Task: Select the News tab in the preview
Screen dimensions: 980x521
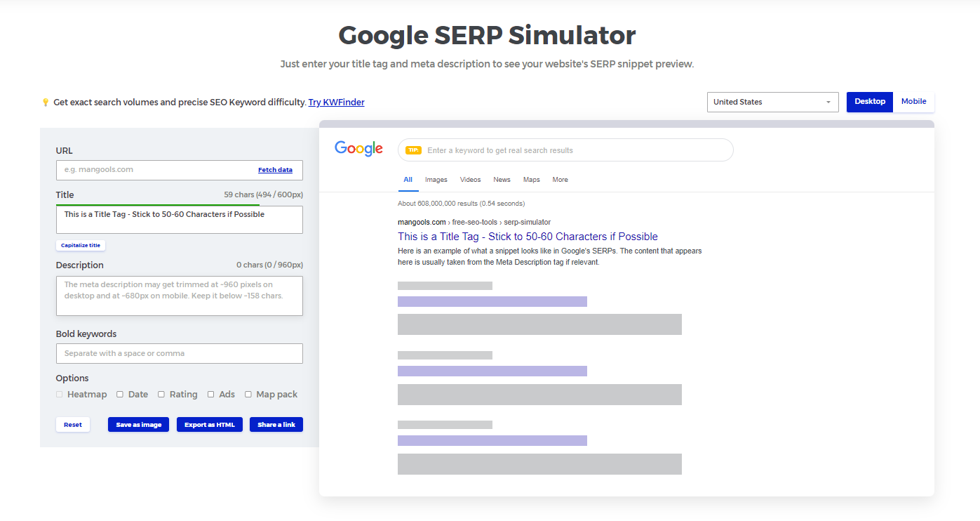Action: click(502, 180)
